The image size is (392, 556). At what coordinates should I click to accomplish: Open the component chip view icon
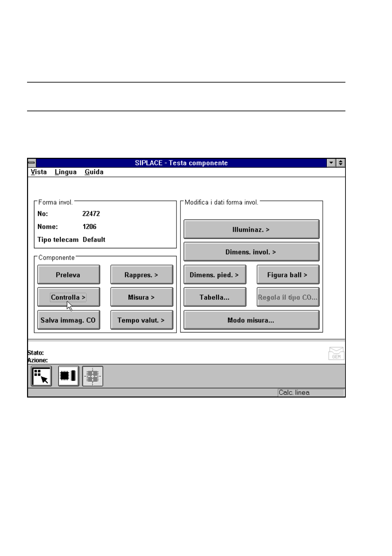tap(68, 376)
